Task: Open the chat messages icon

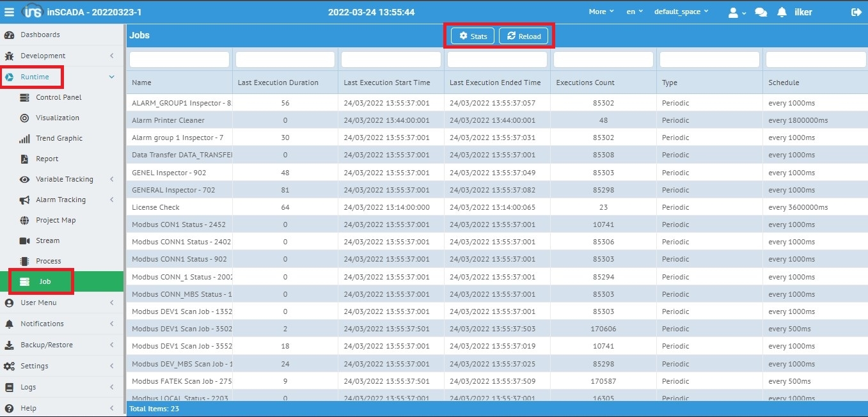Action: click(x=761, y=12)
